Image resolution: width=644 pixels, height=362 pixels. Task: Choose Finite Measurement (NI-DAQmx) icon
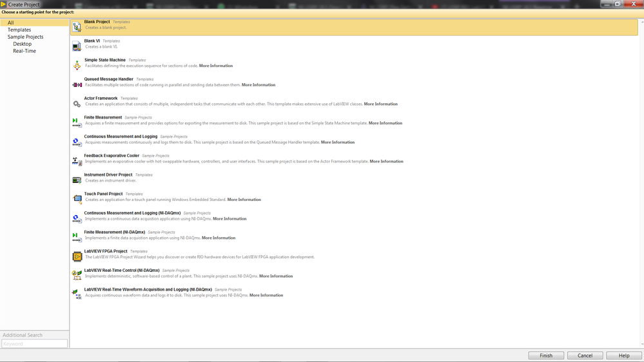pos(77,238)
